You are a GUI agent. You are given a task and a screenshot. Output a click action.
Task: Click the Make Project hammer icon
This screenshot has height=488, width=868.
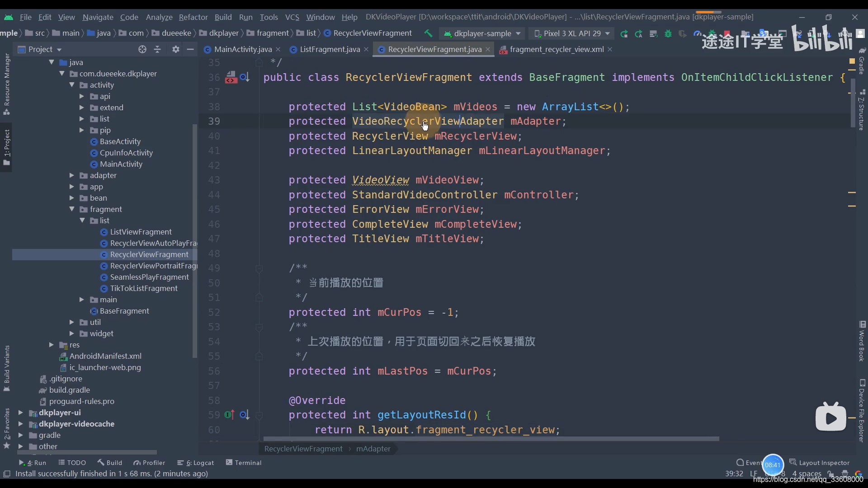(x=428, y=33)
